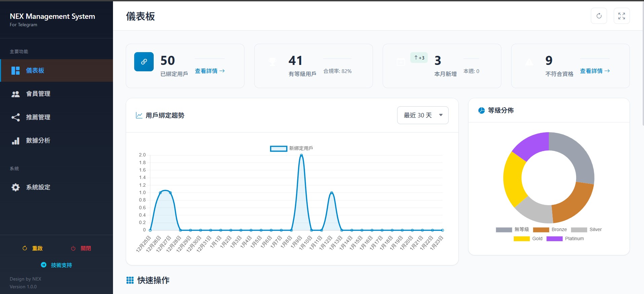Hide the Silver segment via legend
This screenshot has height=294, width=644.
coord(586,230)
